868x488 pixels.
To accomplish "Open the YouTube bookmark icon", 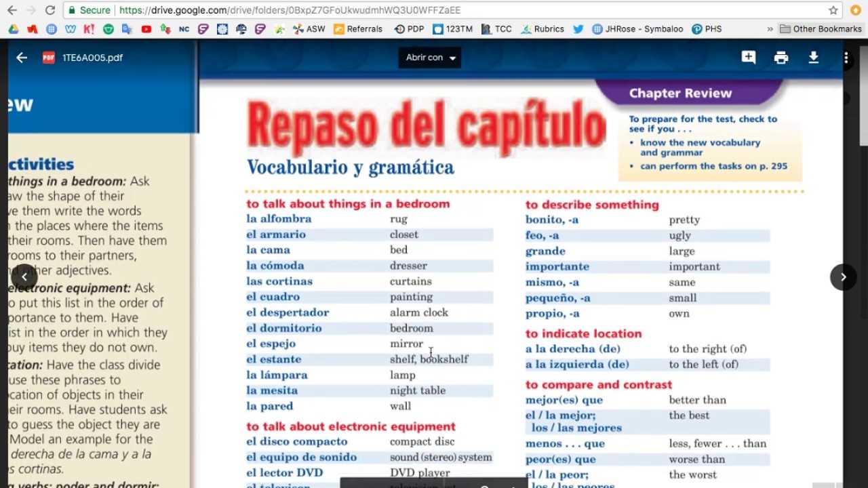I will click(x=146, y=29).
